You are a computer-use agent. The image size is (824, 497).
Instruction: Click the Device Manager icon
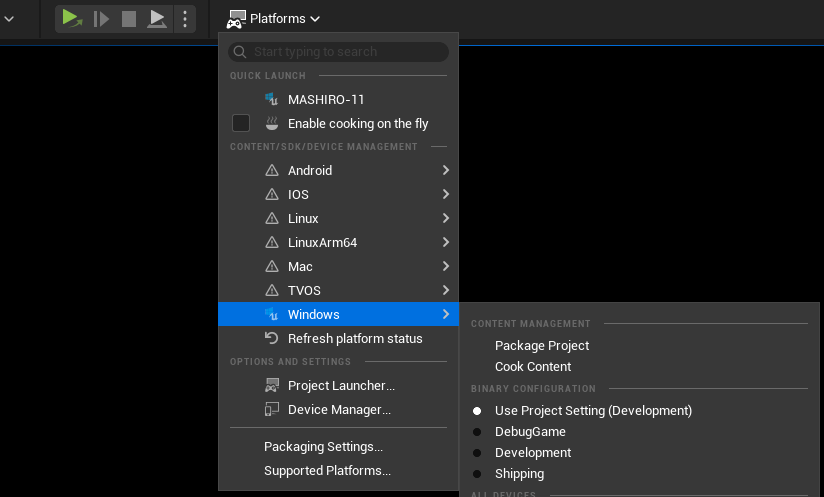coord(272,409)
